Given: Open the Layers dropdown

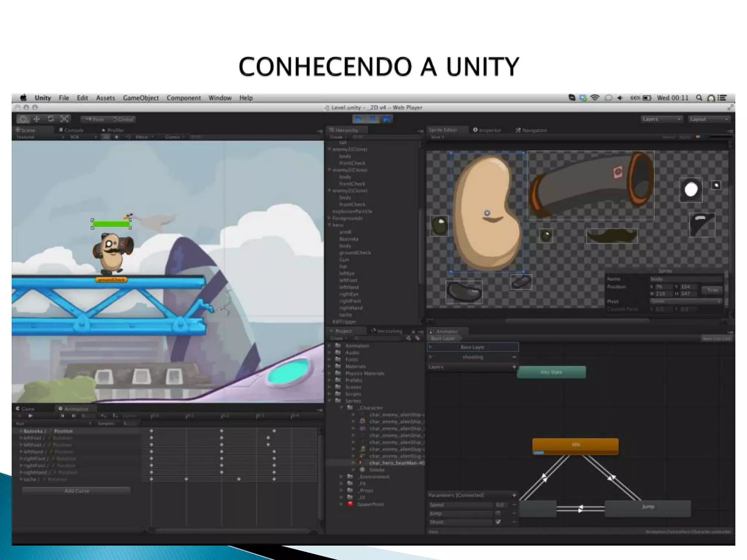Looking at the screenshot, I should coord(662,119).
